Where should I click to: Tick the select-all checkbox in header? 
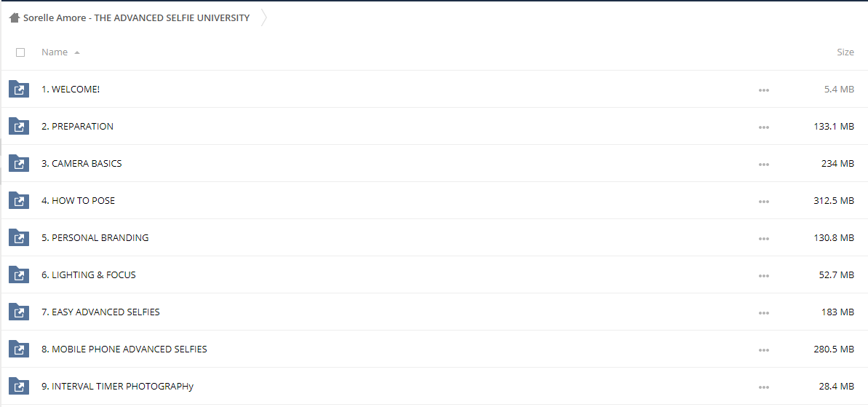[20, 52]
